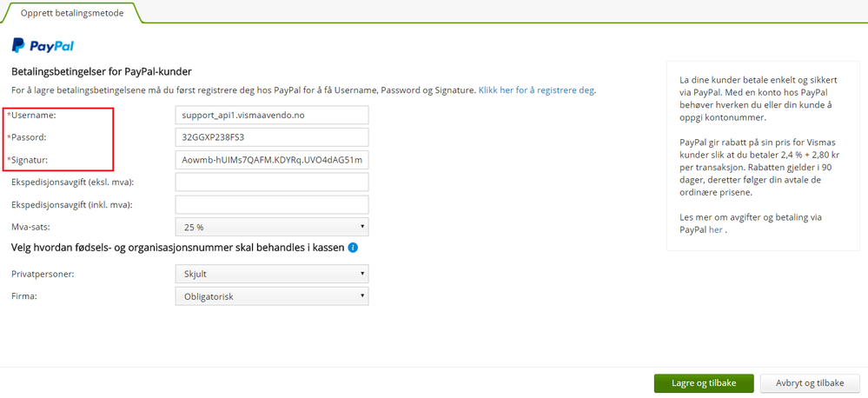
Task: Click the PayPal logo
Action: 42,46
